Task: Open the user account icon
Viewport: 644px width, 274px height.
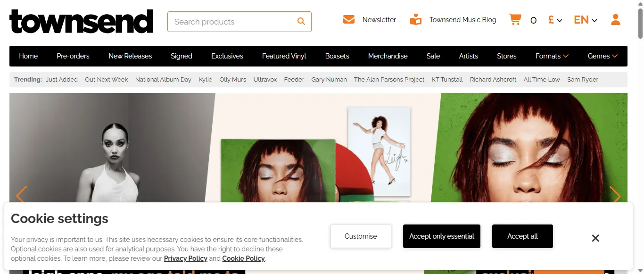Action: (615, 20)
